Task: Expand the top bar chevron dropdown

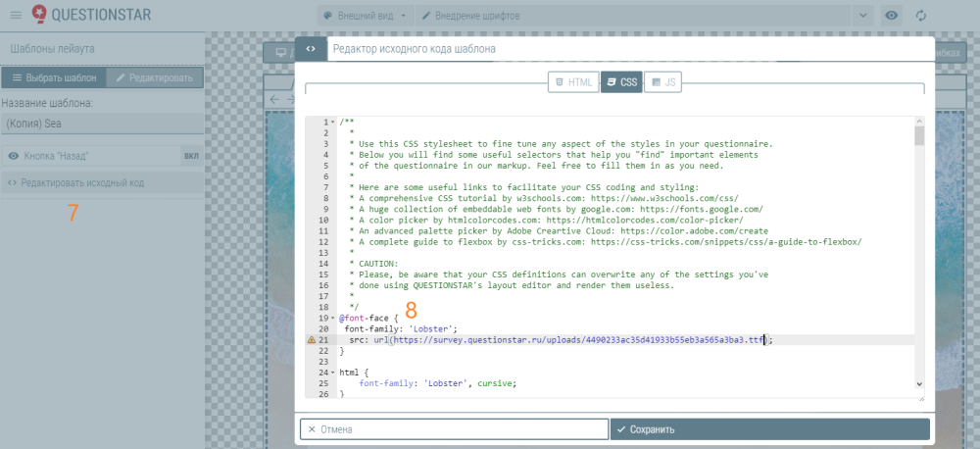Action: pos(862,16)
